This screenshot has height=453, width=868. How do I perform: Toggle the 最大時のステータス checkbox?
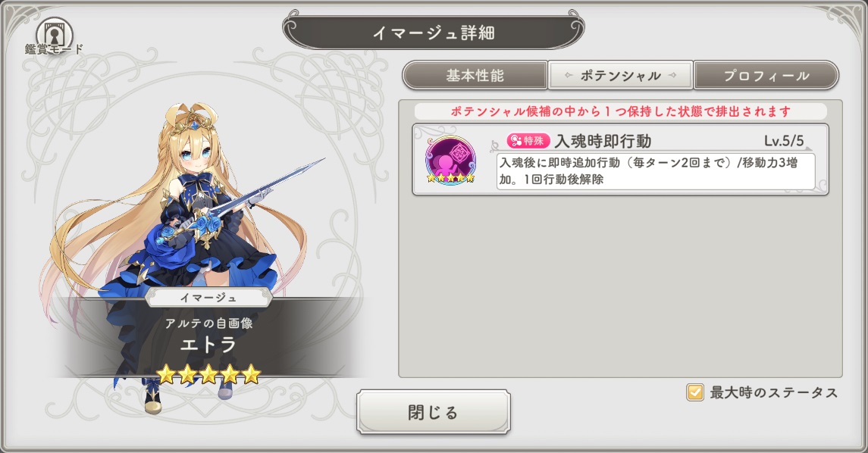click(694, 392)
